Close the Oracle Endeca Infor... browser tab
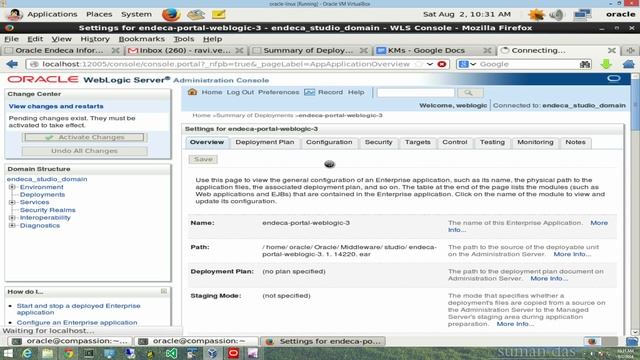 [116, 51]
